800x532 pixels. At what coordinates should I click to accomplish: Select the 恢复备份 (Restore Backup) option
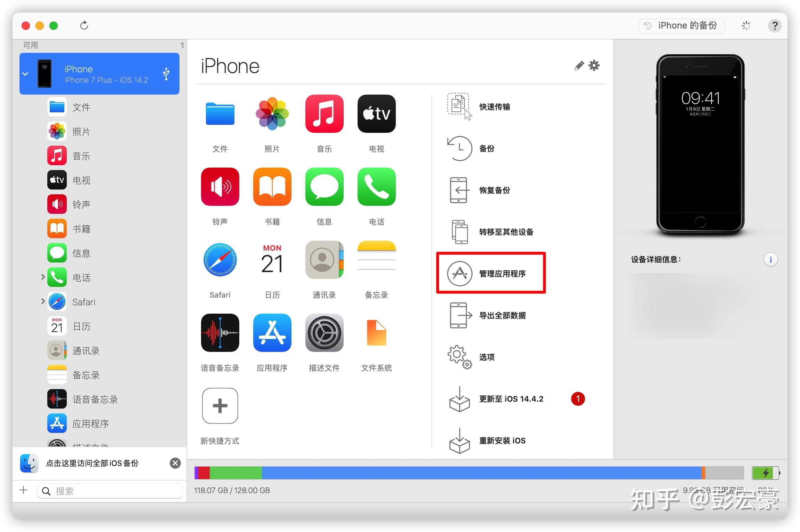(x=494, y=190)
